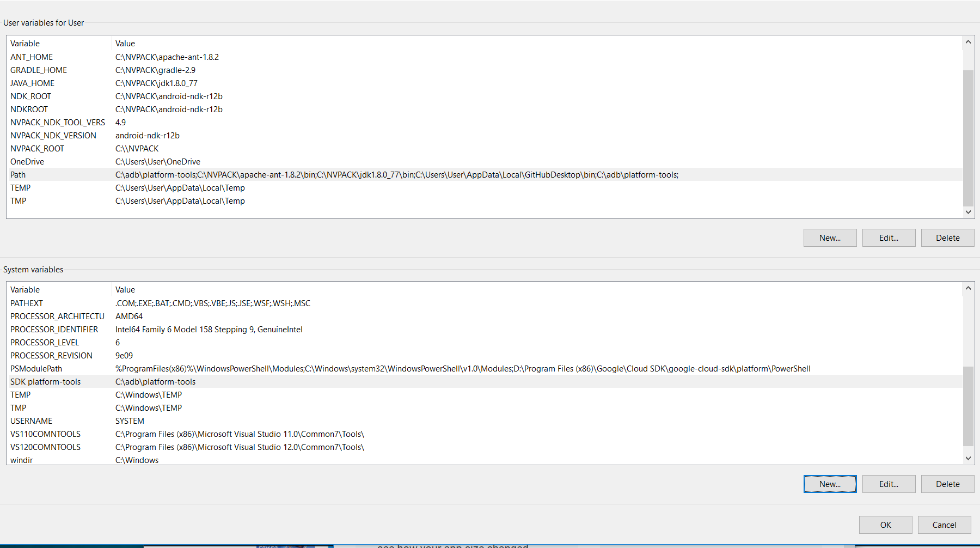Click the down scroll arrow in the system variables list
980x548 pixels.
(968, 458)
